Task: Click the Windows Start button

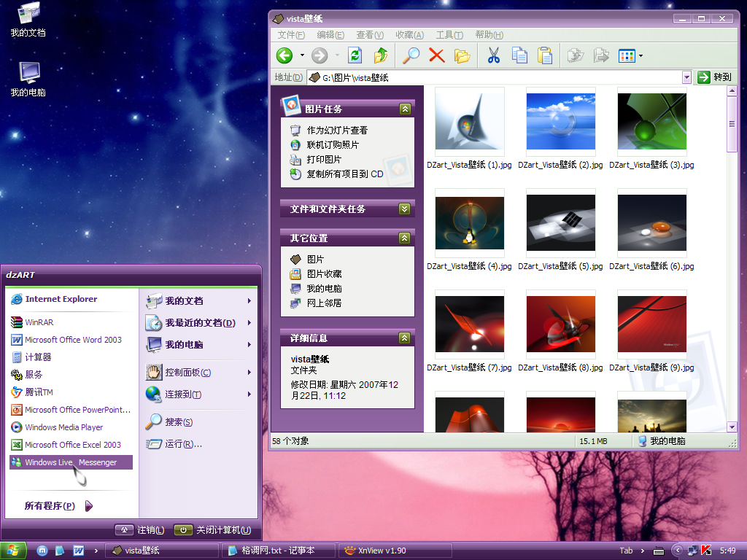Action: pyautogui.click(x=13, y=551)
